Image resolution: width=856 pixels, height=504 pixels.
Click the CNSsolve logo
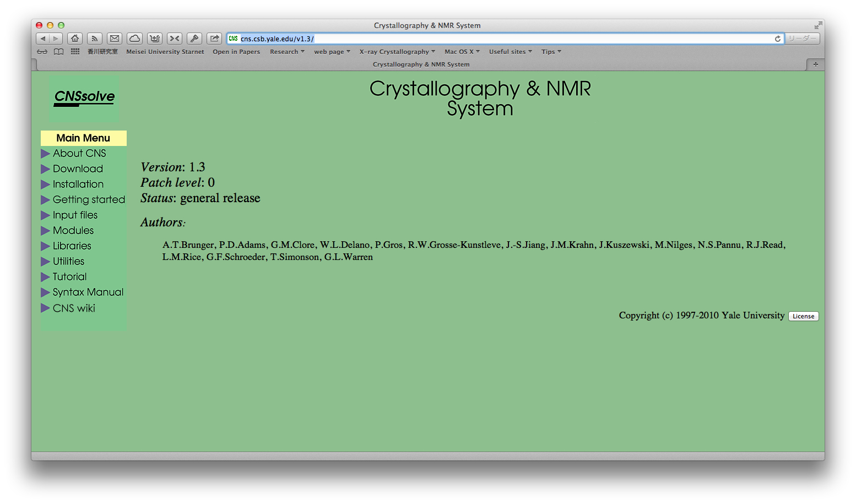[x=84, y=98]
